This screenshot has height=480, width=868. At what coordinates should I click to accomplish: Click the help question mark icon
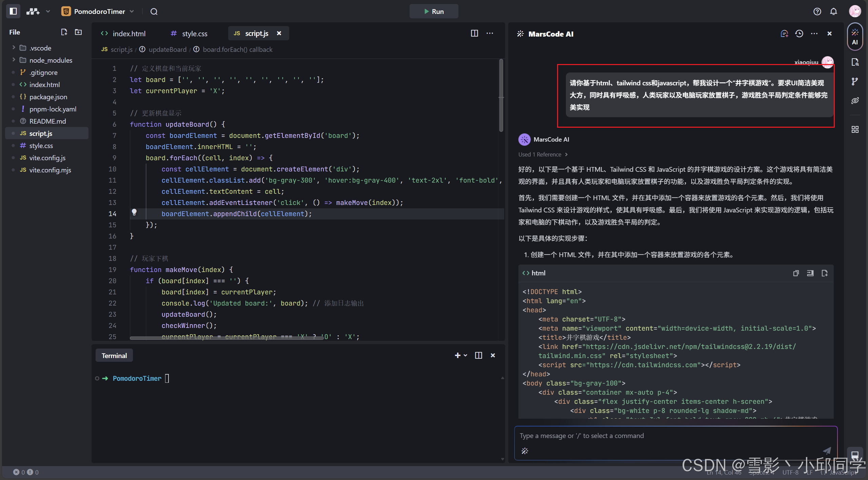pyautogui.click(x=817, y=12)
